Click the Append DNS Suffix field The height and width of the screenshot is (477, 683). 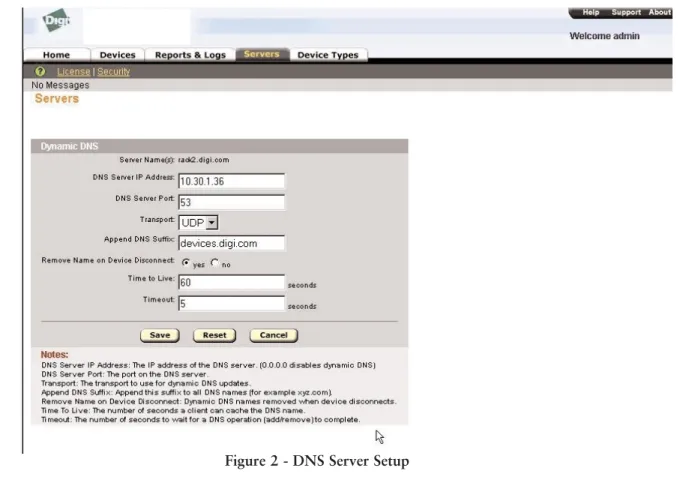pos(232,243)
